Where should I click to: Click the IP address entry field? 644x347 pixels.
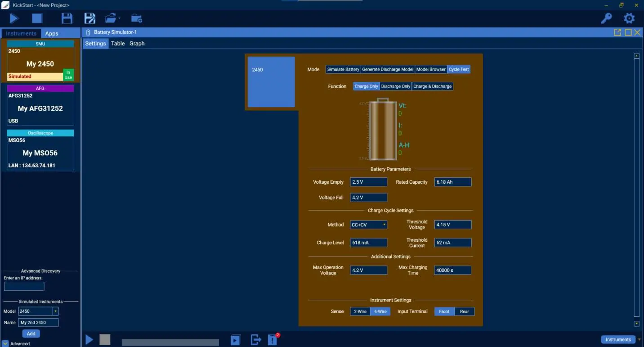pyautogui.click(x=24, y=286)
